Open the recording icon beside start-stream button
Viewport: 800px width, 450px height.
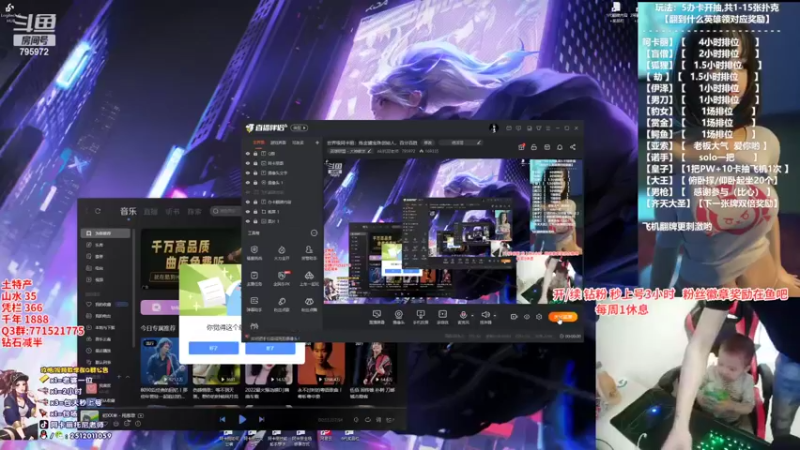click(514, 317)
